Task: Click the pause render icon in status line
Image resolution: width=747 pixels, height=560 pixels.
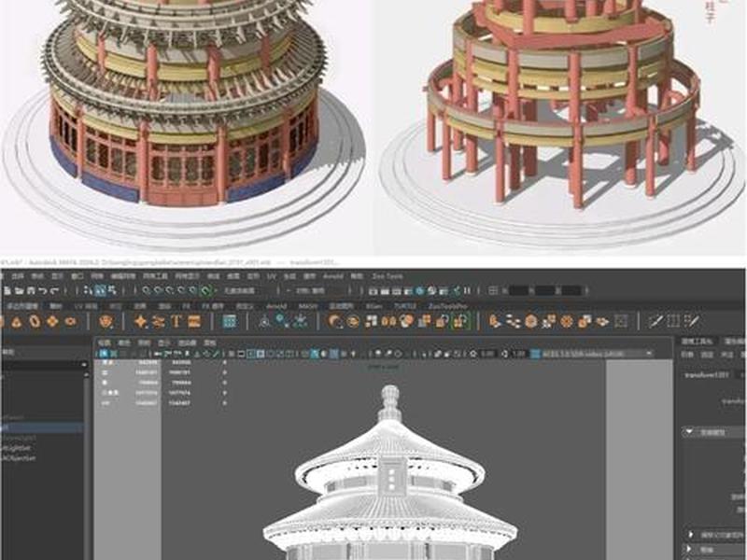Action: tap(468, 290)
